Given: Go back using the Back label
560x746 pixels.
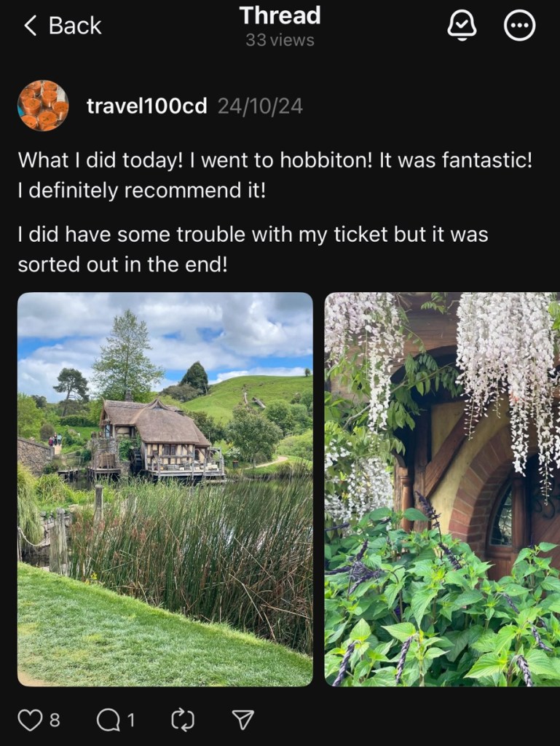Looking at the screenshot, I should click(74, 25).
